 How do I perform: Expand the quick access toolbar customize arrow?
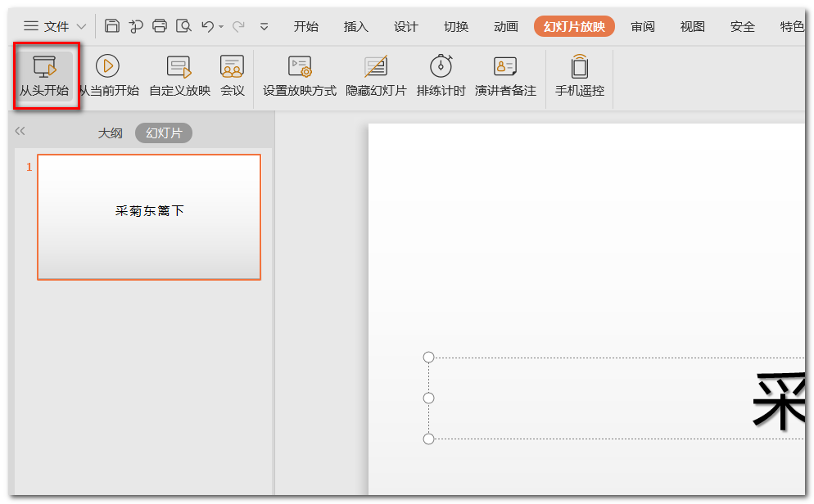click(x=265, y=26)
